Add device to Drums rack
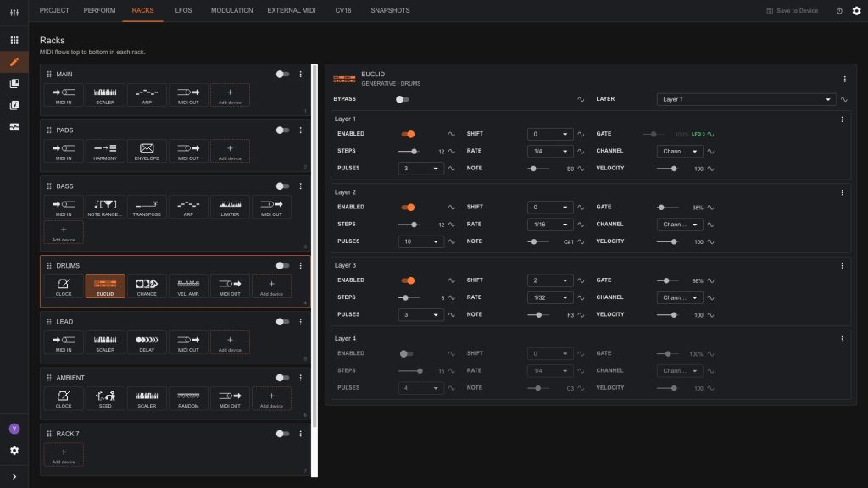 point(271,286)
